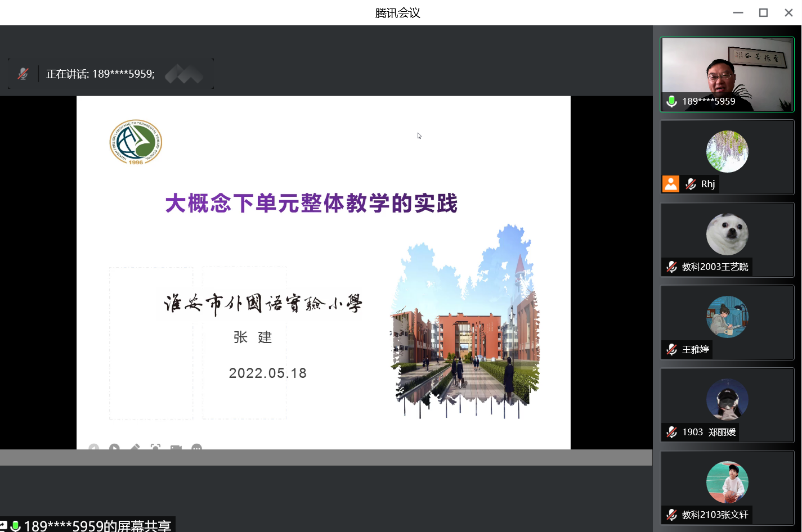Screen dimensions: 802x532
Task: Maximize the Tencent Meeting window
Action: [x=763, y=12]
